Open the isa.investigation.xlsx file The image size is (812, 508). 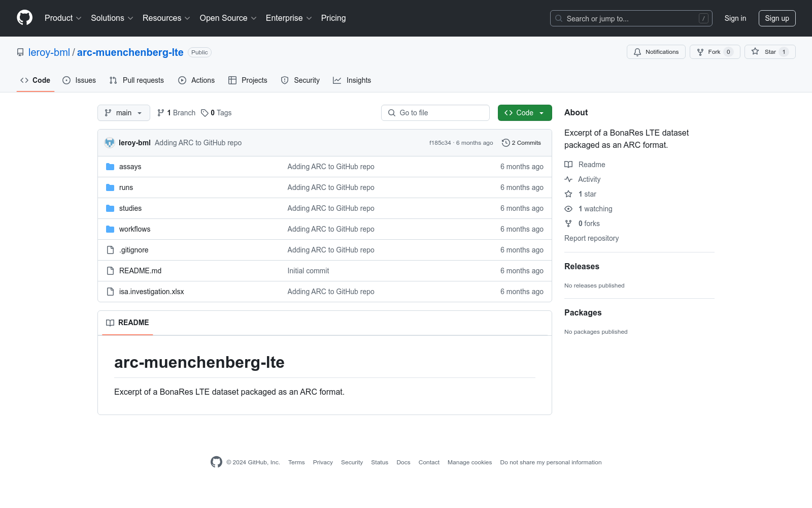[152, 292]
